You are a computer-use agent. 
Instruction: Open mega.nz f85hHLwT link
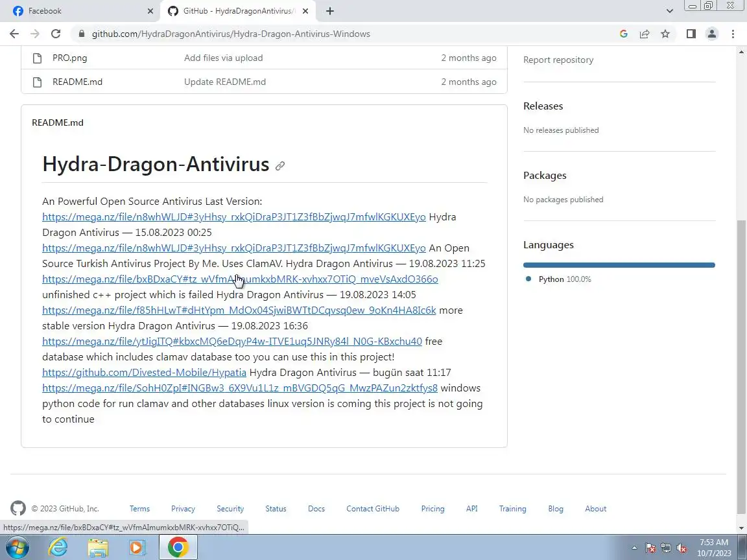[x=239, y=310]
